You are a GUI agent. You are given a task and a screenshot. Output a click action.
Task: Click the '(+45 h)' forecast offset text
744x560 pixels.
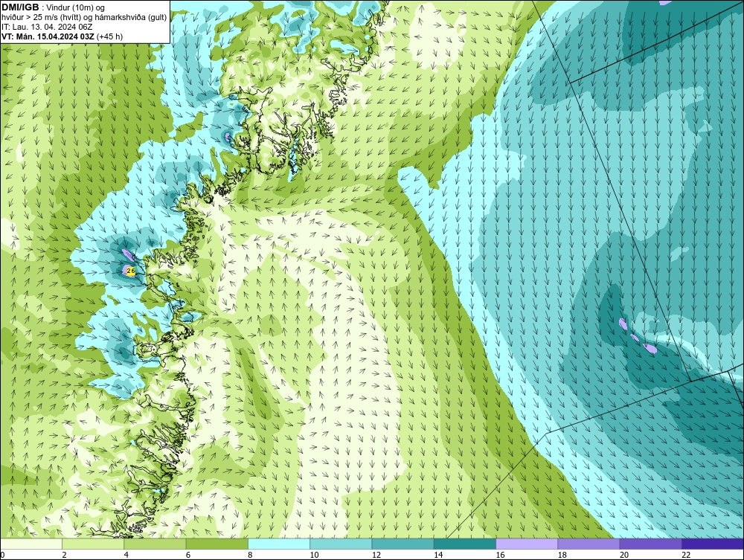pos(109,36)
